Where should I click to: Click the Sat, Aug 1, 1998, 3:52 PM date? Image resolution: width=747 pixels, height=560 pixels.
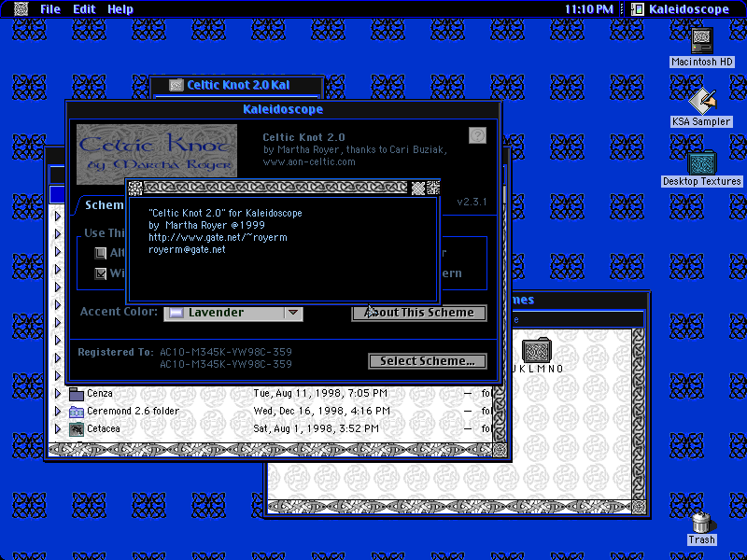pyautogui.click(x=316, y=428)
